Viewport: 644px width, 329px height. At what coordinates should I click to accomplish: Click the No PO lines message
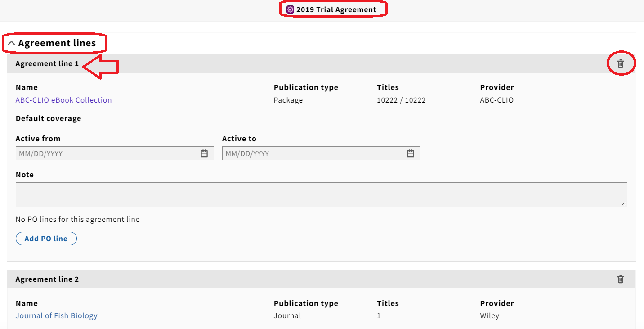pos(77,219)
